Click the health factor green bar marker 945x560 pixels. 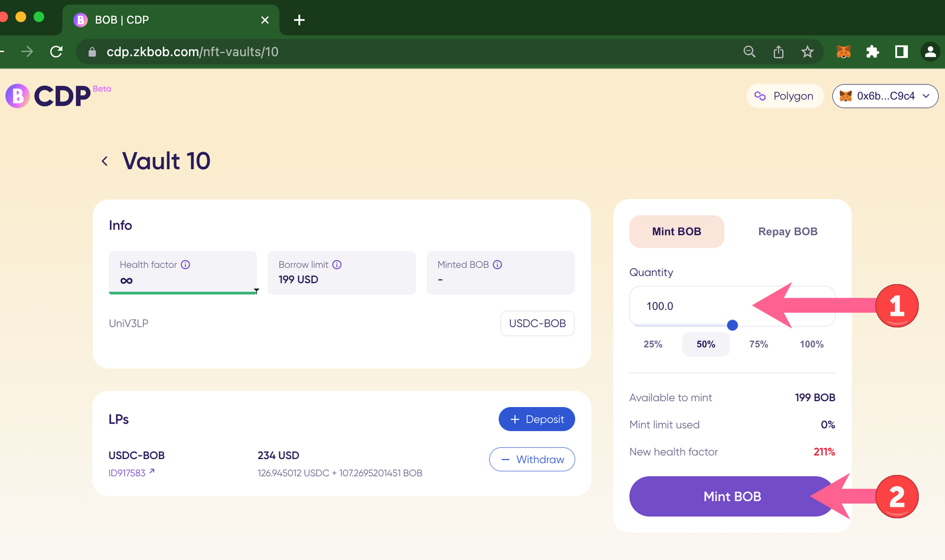pyautogui.click(x=256, y=291)
